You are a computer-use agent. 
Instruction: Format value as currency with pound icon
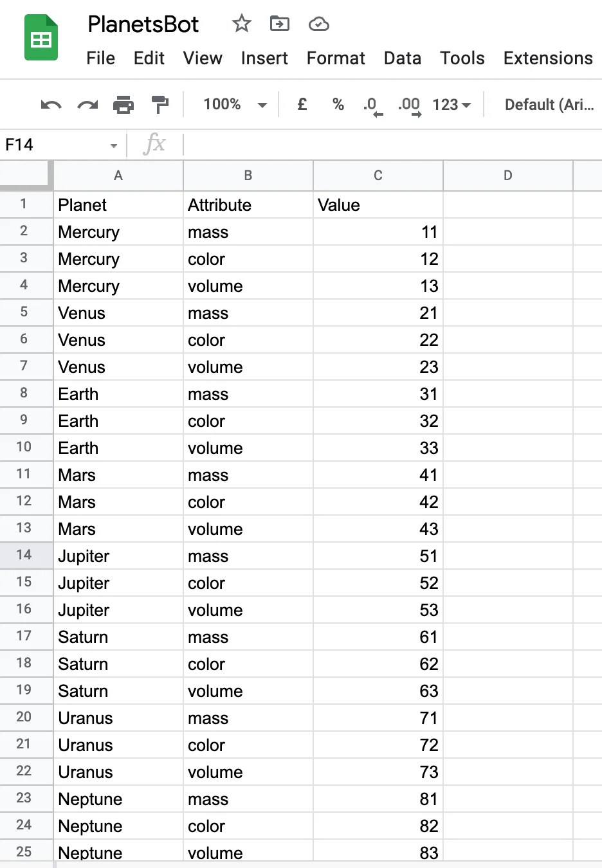[302, 104]
